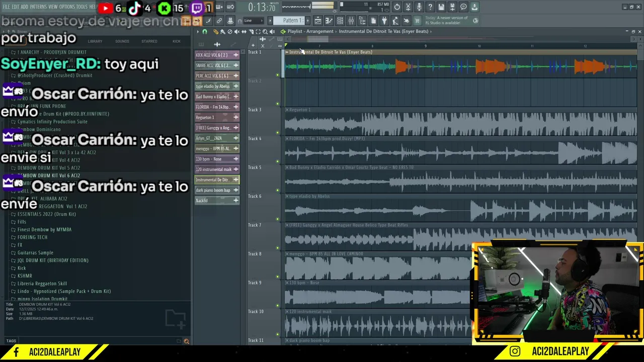Toggle playlist snap magnet icon
The image size is (644, 362).
pyautogui.click(x=205, y=31)
